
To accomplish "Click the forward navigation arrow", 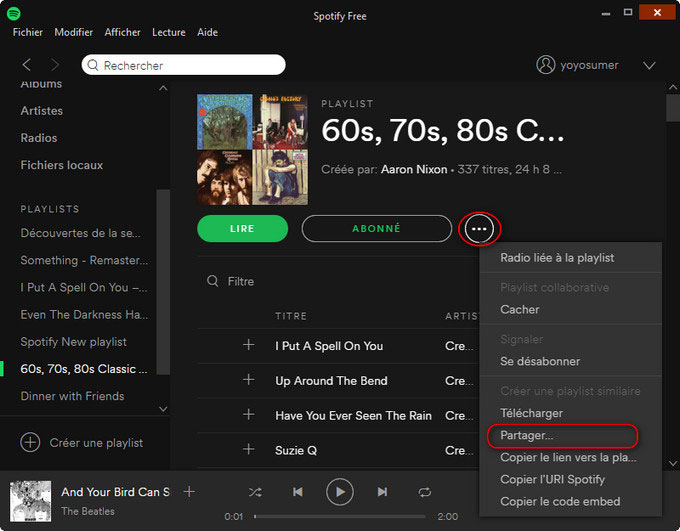I will 56,65.
